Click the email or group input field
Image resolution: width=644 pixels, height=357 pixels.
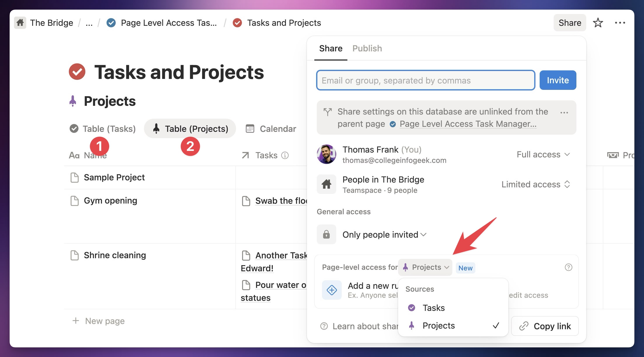coord(425,80)
